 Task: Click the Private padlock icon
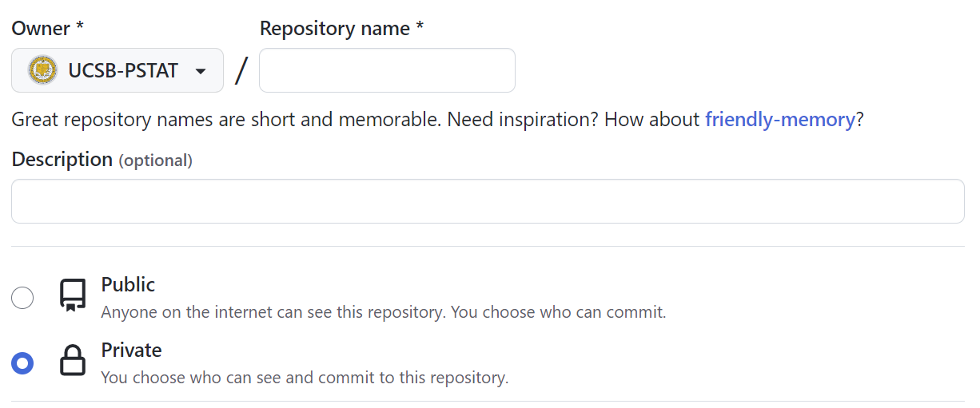pyautogui.click(x=73, y=361)
